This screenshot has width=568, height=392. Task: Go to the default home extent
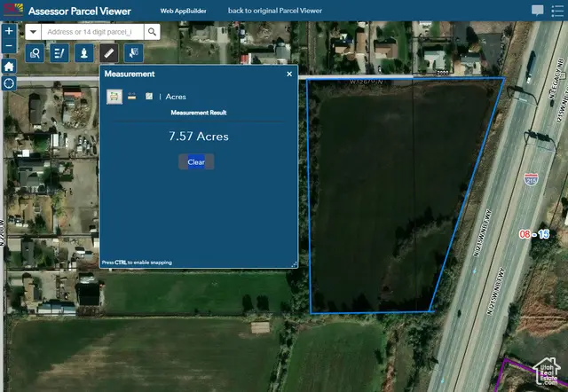(9, 66)
